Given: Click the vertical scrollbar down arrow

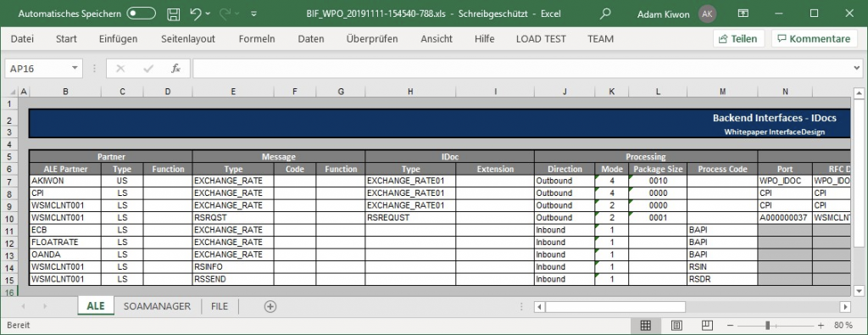Looking at the screenshot, I should [859, 290].
